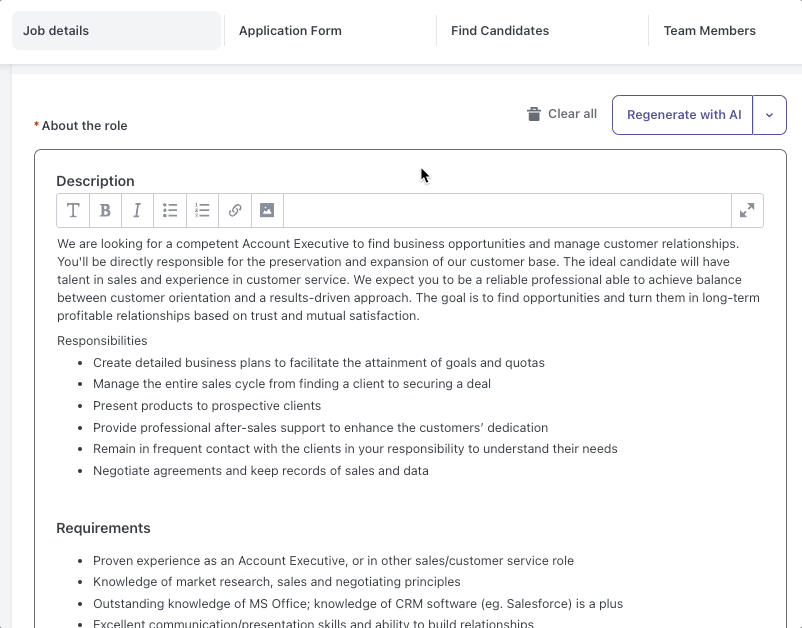The height and width of the screenshot is (628, 802).
Task: Click the 'Present products to prospective clients' bullet
Action: point(207,406)
